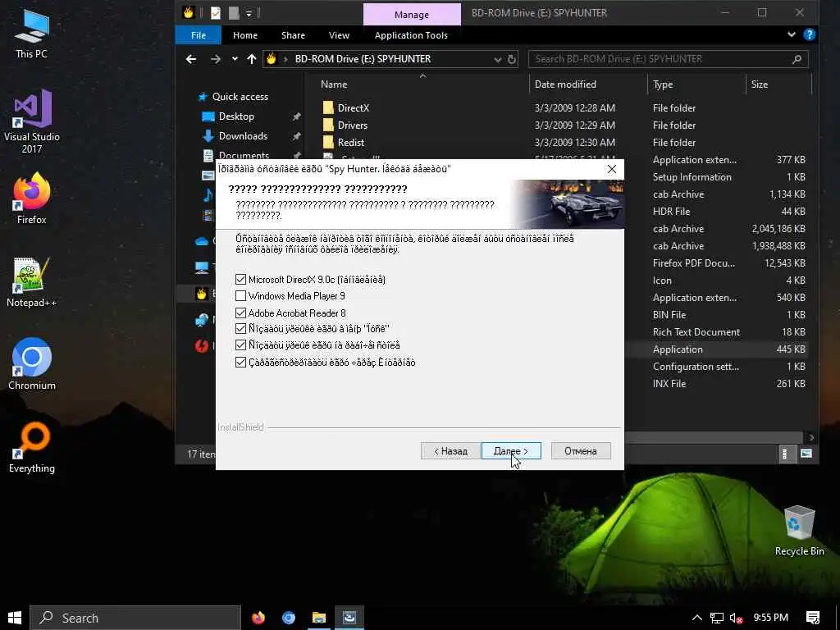Click the taskbar Search box

(x=135, y=618)
